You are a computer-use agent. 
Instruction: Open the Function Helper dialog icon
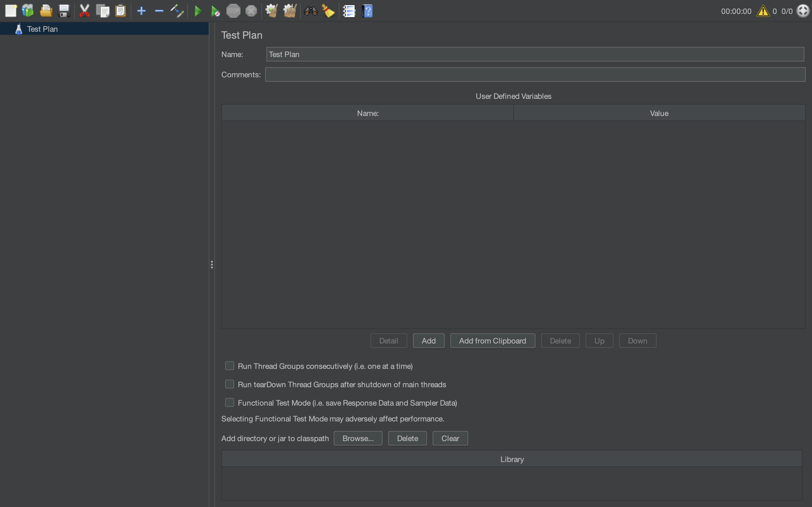coord(349,11)
